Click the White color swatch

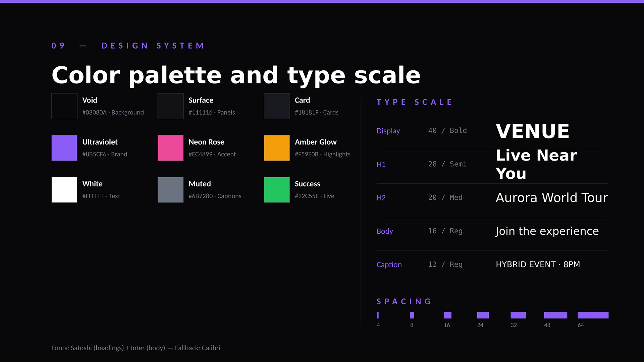coord(64,190)
